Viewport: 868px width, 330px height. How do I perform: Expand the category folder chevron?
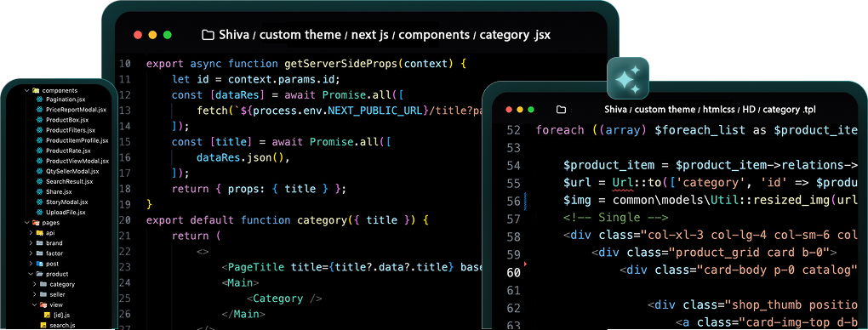(35, 284)
